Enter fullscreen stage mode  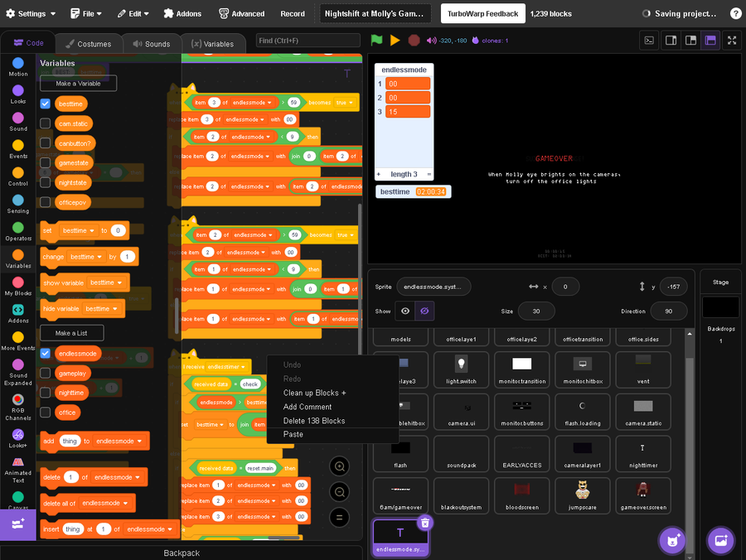click(x=732, y=41)
